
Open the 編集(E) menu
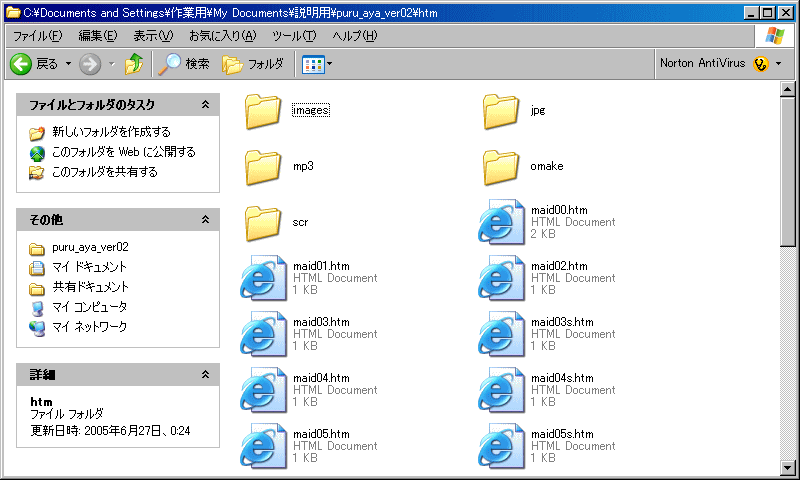(97, 36)
